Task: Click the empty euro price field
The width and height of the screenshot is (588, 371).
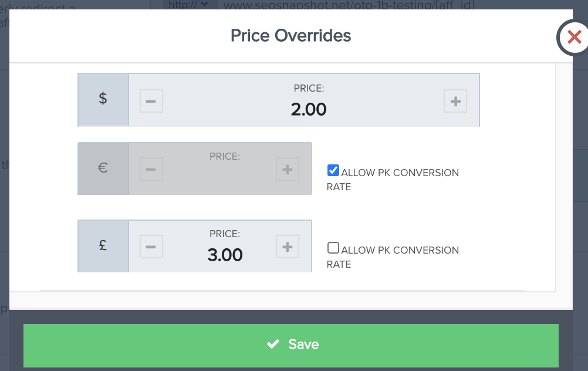Action: 225,176
